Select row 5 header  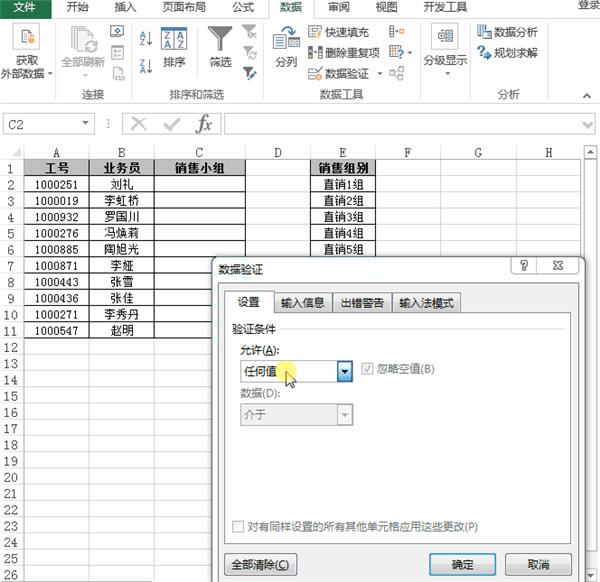[x=11, y=233]
